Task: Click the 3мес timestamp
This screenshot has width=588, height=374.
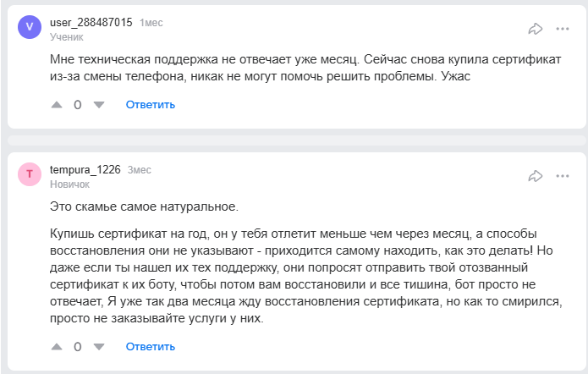Action: (x=140, y=170)
